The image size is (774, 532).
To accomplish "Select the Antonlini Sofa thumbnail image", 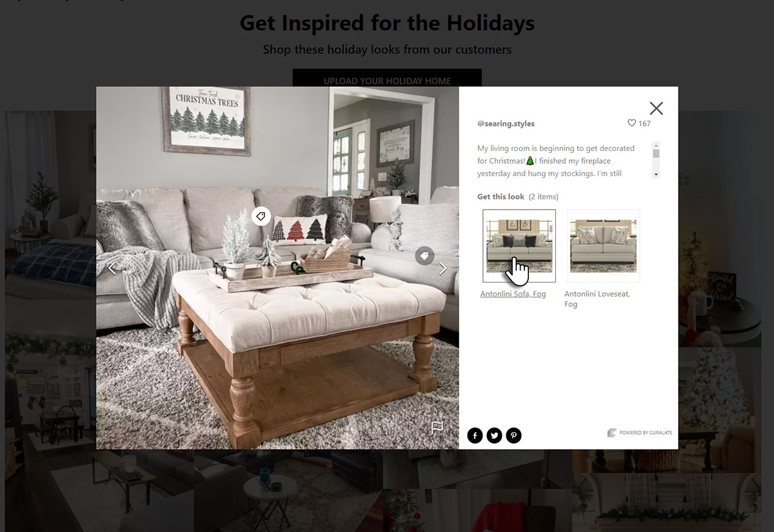I will pyautogui.click(x=519, y=246).
